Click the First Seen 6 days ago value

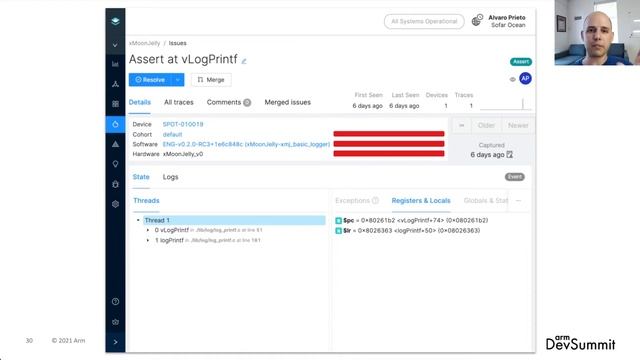point(367,106)
